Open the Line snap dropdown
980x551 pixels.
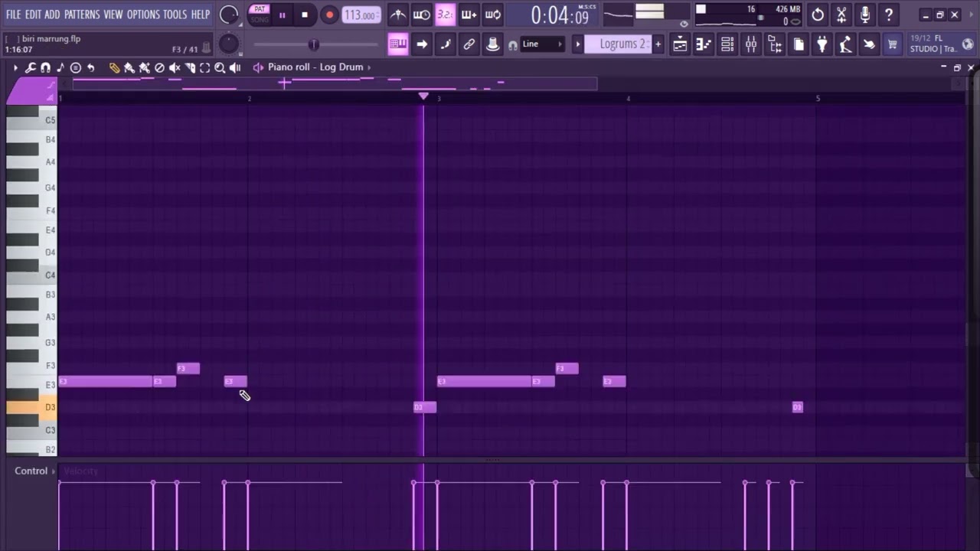click(x=542, y=44)
